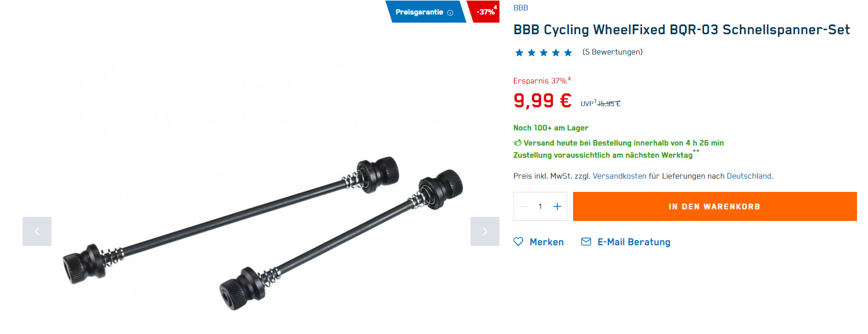Open Preisgarantie info icon

tap(450, 12)
